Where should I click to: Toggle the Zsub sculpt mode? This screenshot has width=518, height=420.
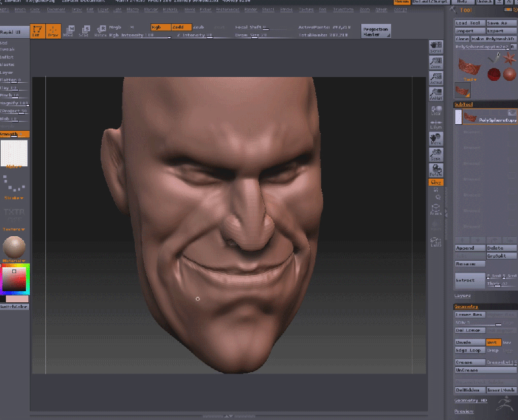pos(199,27)
